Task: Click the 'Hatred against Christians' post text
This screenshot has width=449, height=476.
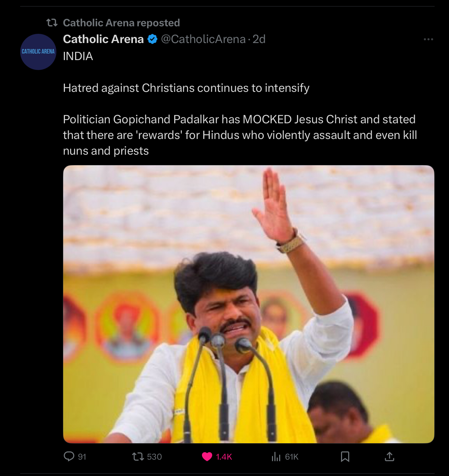Action: point(186,88)
